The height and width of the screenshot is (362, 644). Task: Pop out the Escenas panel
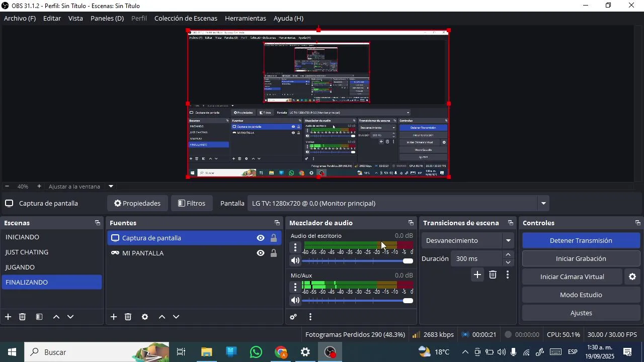coord(98,223)
